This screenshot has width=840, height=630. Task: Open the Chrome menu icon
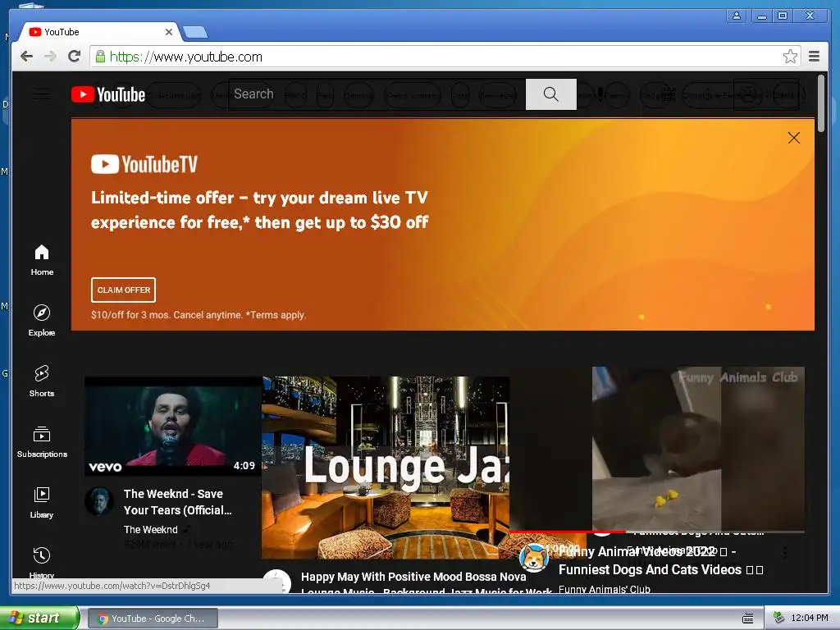point(815,57)
